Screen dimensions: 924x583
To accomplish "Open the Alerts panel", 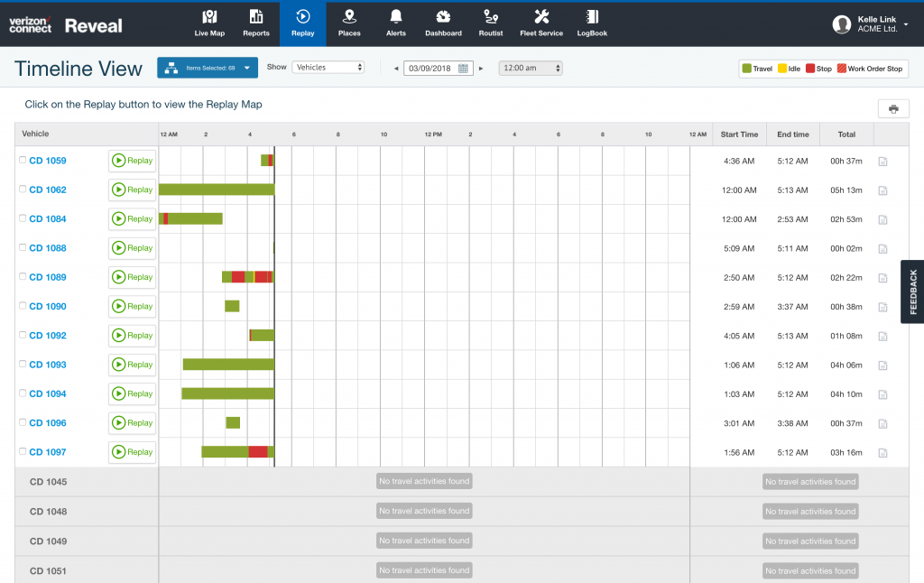I will tap(395, 23).
